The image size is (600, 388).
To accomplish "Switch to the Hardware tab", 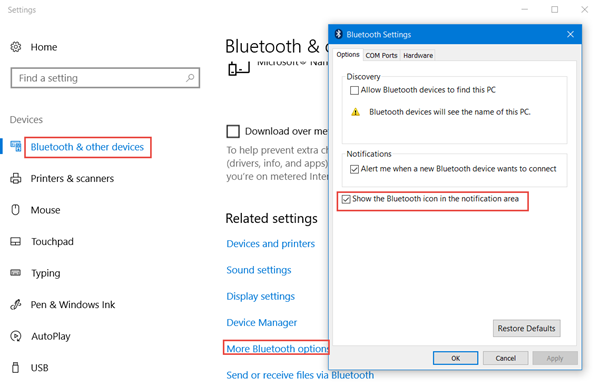I will [x=418, y=55].
